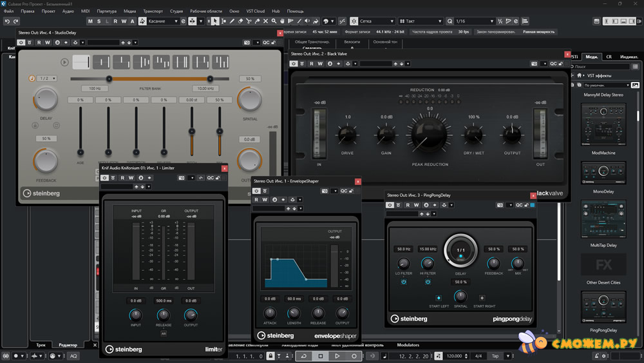
Task: Open По умолчан. sort dropdown in browser
Action: (607, 85)
